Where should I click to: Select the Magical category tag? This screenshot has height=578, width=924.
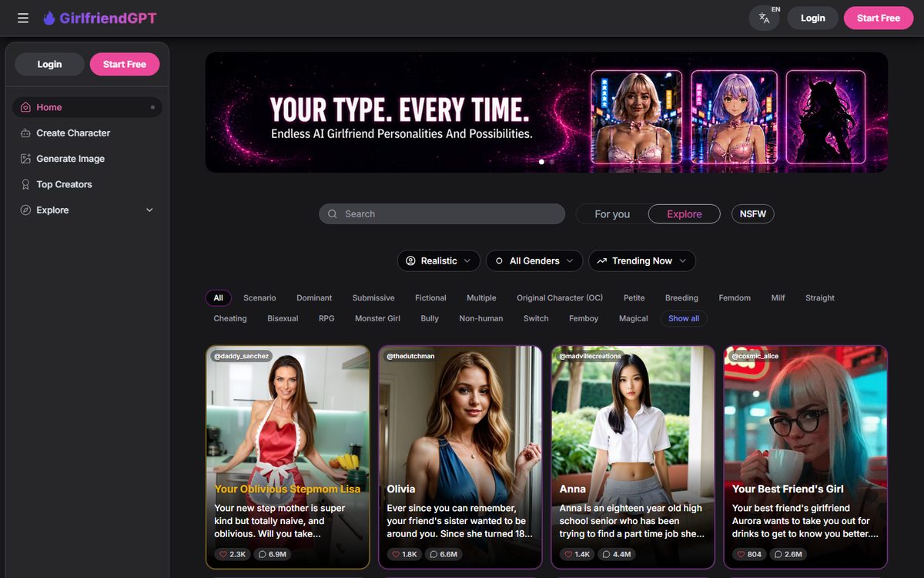coord(634,318)
